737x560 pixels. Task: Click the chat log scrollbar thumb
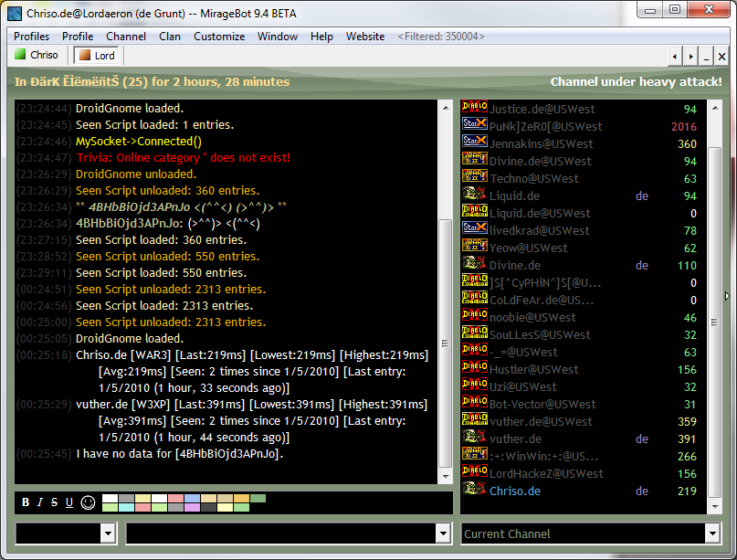click(445, 343)
